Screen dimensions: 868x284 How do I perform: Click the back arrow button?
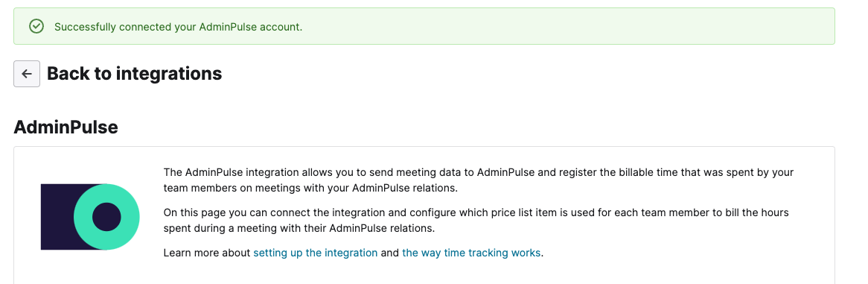(27, 74)
